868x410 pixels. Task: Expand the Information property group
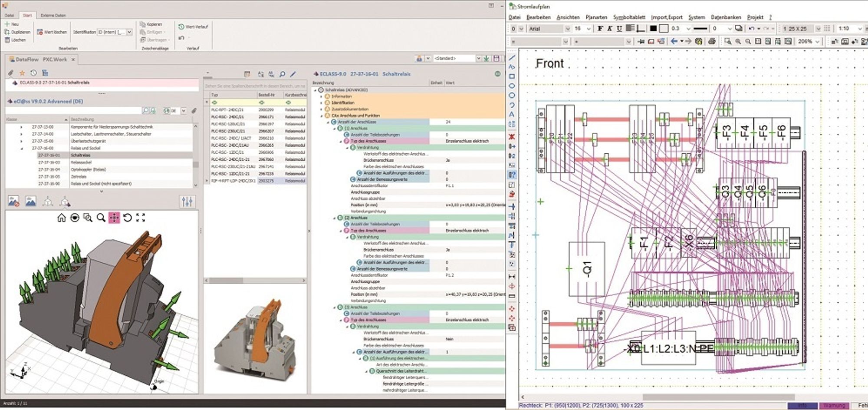(322, 96)
